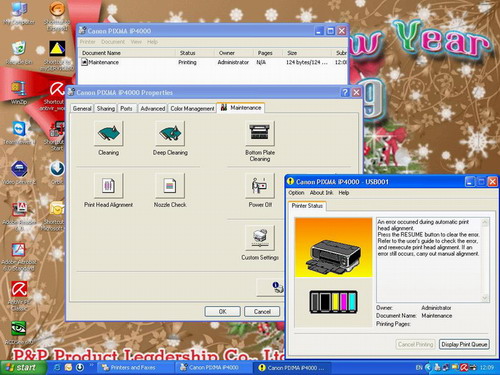This screenshot has height=375, width=500.
Task: Click the ink tank levels graphic
Action: click(333, 302)
